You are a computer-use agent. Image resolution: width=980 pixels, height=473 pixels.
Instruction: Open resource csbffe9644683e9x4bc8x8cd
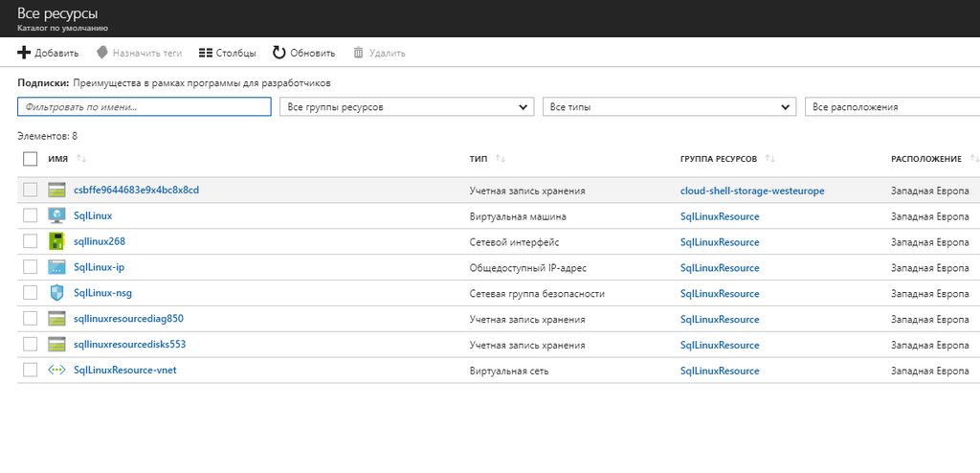(x=136, y=190)
